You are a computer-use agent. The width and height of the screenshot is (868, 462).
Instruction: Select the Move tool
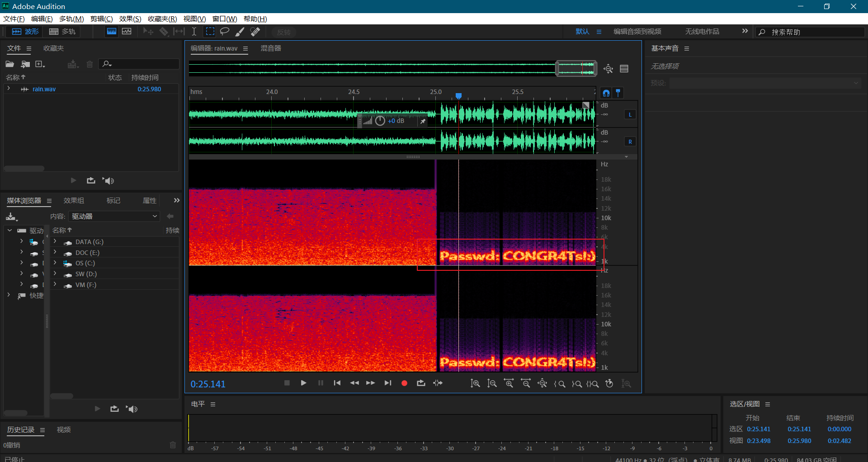coord(148,32)
